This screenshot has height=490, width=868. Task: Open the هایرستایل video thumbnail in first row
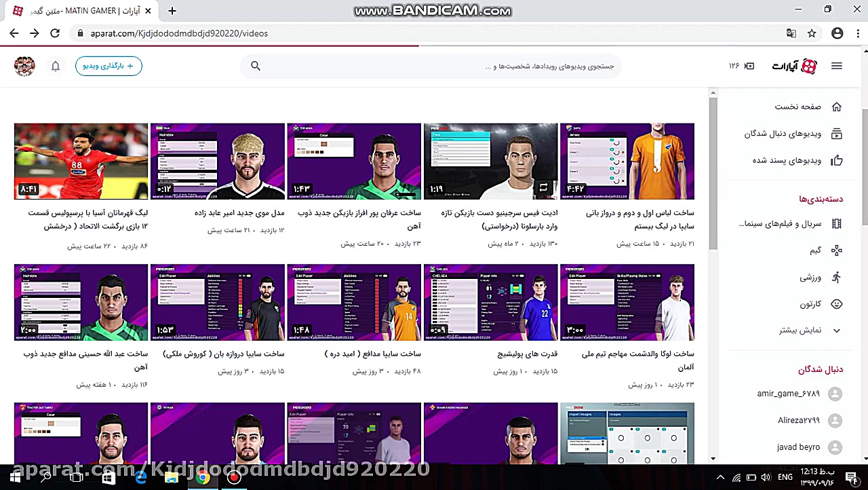click(217, 161)
